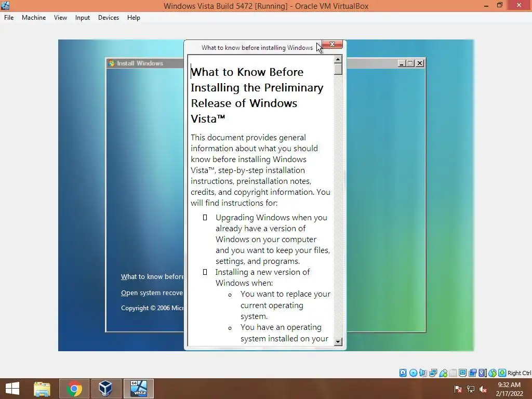Close the 'What to know' document window
532x399 pixels.
point(332,44)
